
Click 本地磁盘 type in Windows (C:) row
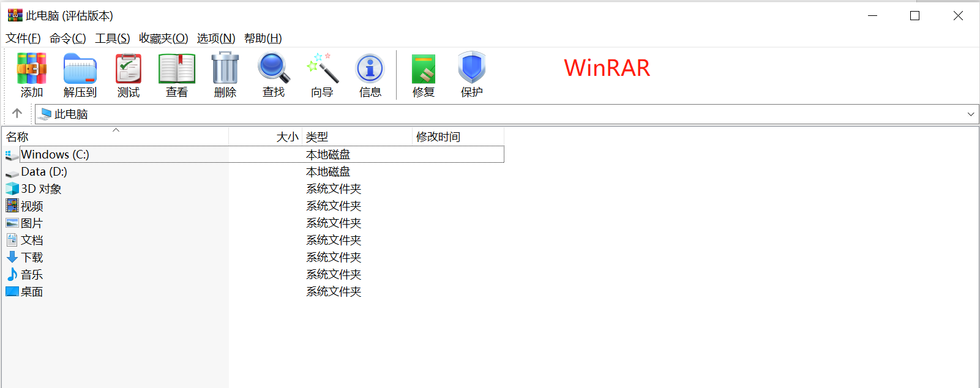tap(328, 154)
